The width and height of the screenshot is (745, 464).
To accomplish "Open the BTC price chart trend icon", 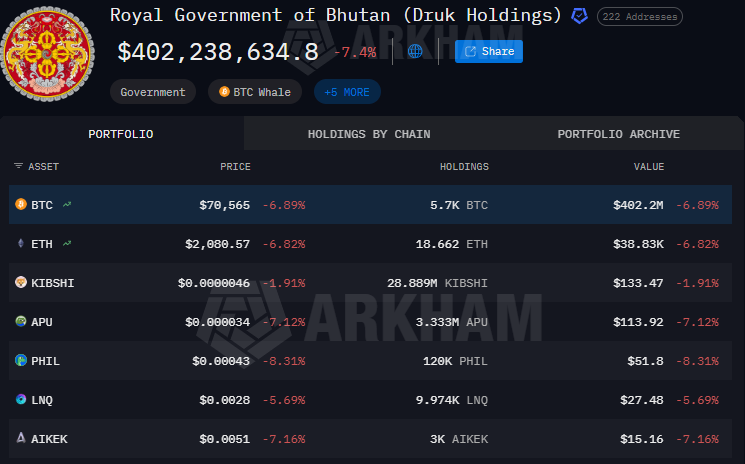I will (x=67, y=205).
